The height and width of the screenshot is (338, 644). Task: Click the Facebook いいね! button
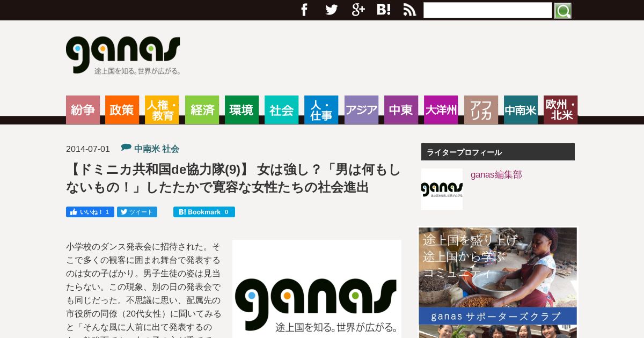click(x=90, y=212)
